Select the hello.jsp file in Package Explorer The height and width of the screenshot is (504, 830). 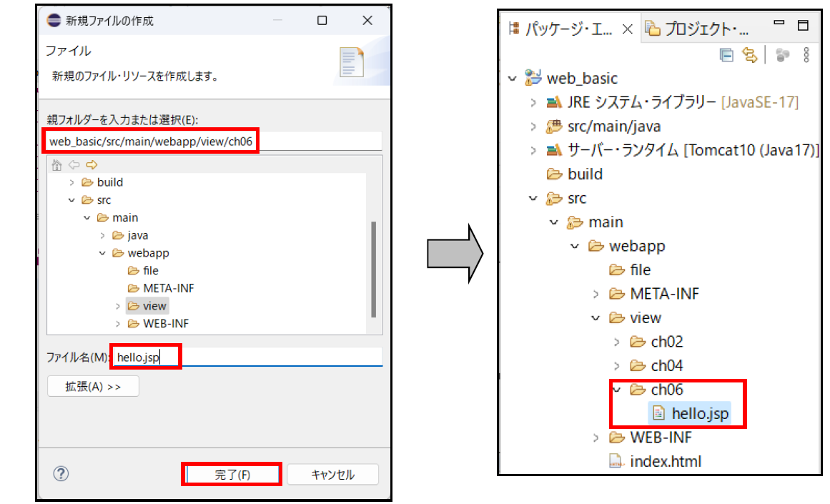700,413
